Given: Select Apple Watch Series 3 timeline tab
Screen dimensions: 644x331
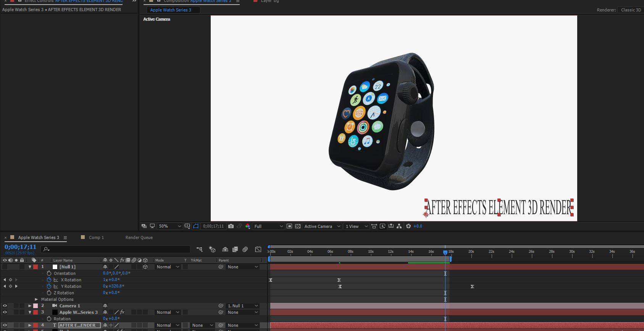Looking at the screenshot, I should click(x=39, y=237).
